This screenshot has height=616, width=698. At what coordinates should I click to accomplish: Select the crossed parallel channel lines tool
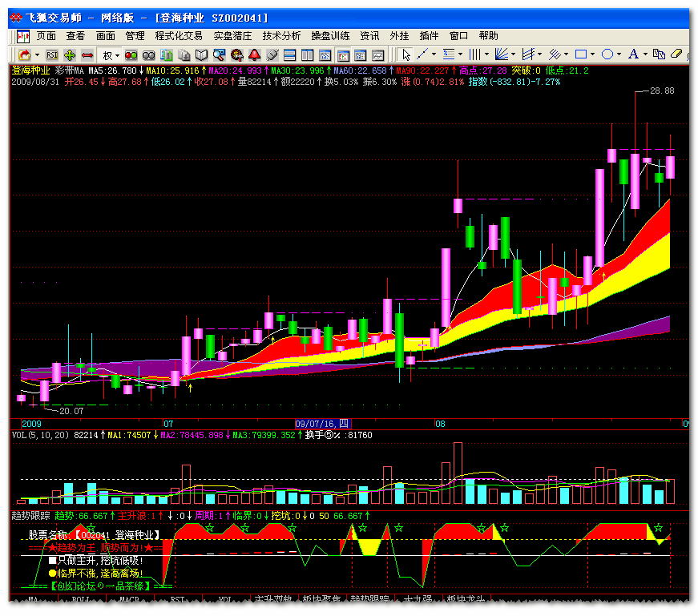coord(528,54)
